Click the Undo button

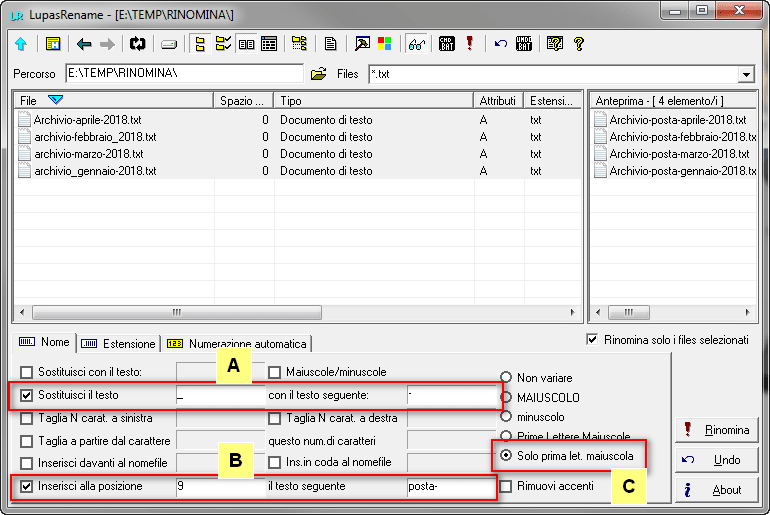coord(716,460)
